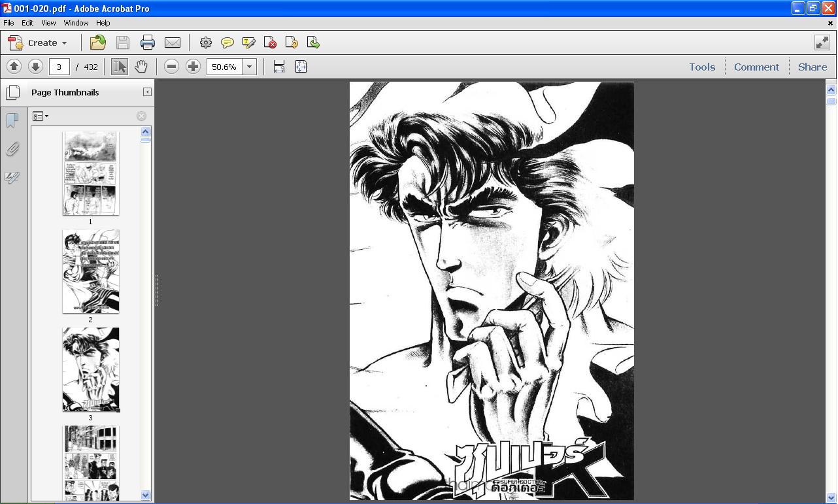The image size is (838, 504).
Task: Activate the Select tool cursor
Action: pyautogui.click(x=120, y=67)
